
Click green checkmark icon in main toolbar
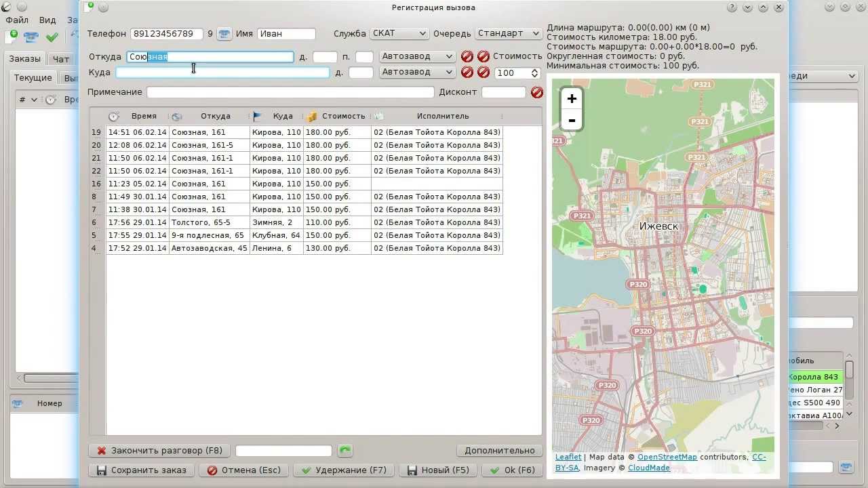coord(52,37)
